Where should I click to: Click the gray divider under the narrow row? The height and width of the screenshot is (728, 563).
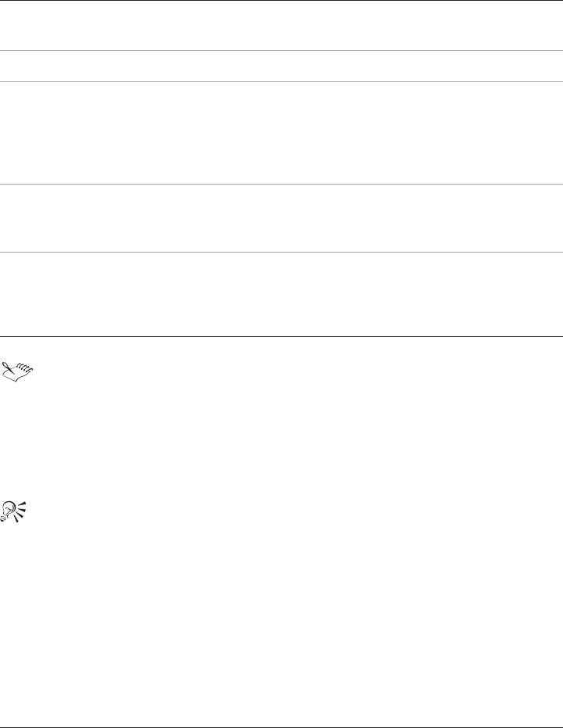point(281,81)
